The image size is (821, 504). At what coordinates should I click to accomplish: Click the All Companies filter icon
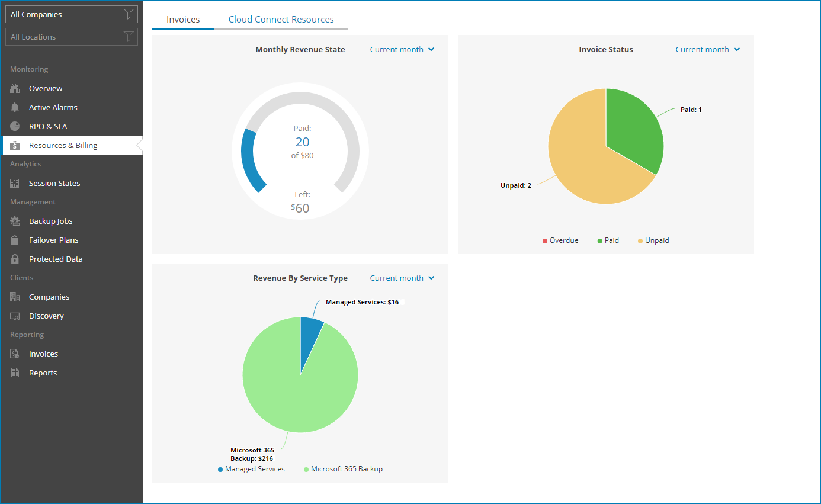tap(129, 14)
